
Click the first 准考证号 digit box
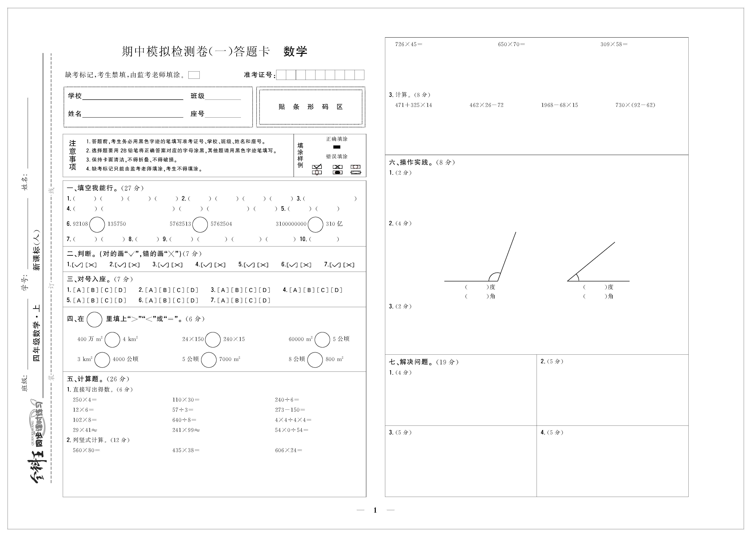[x=281, y=75]
